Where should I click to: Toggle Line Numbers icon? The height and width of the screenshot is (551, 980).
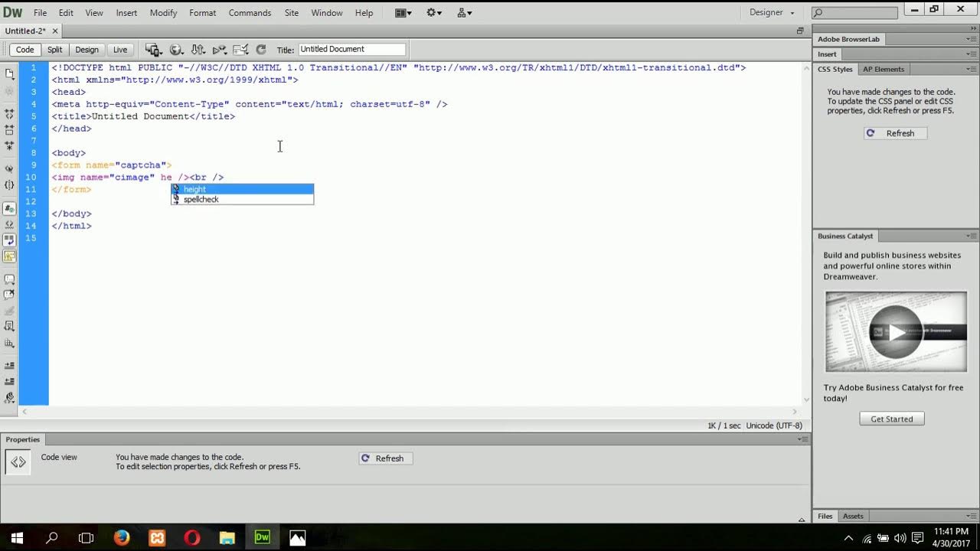(10, 208)
